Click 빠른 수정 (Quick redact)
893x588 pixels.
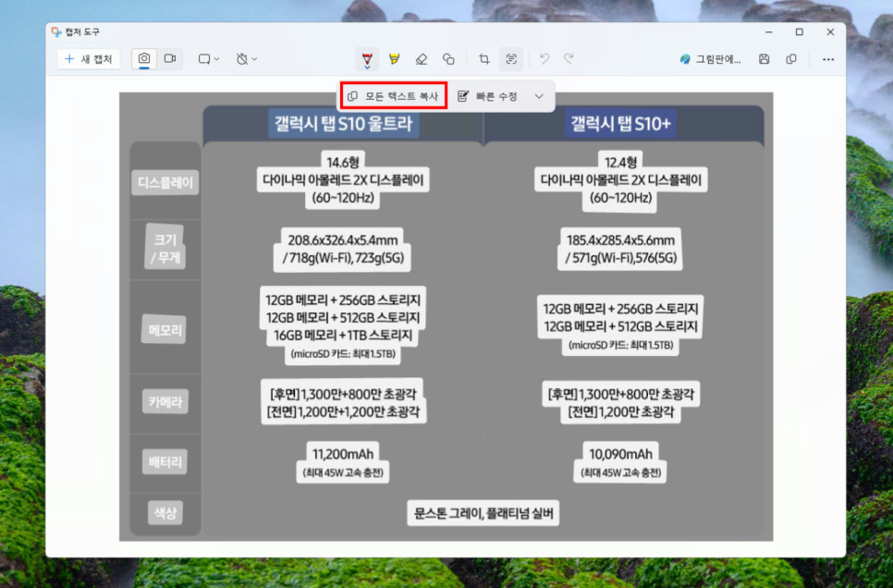click(487, 96)
